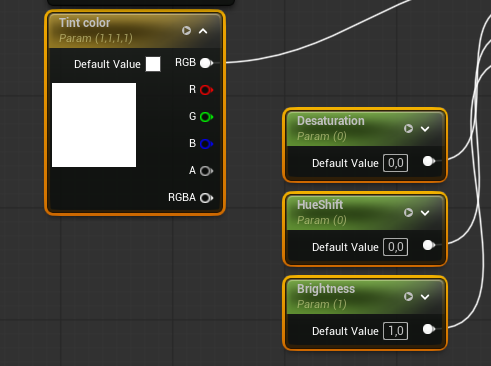
Task: Open the Tint color Default Value swatch
Action: point(153,64)
